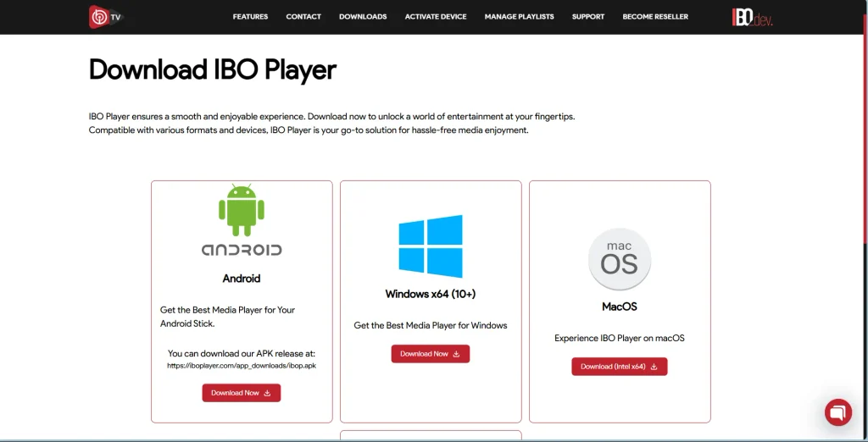Click Download (Intel x64) for MacOS

(x=620, y=366)
